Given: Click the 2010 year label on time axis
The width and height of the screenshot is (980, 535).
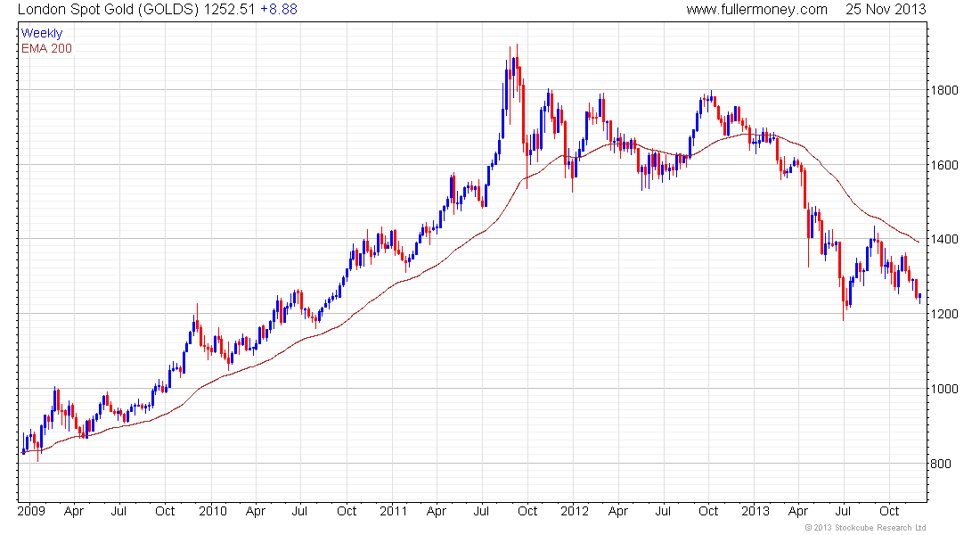Looking at the screenshot, I should tap(213, 511).
